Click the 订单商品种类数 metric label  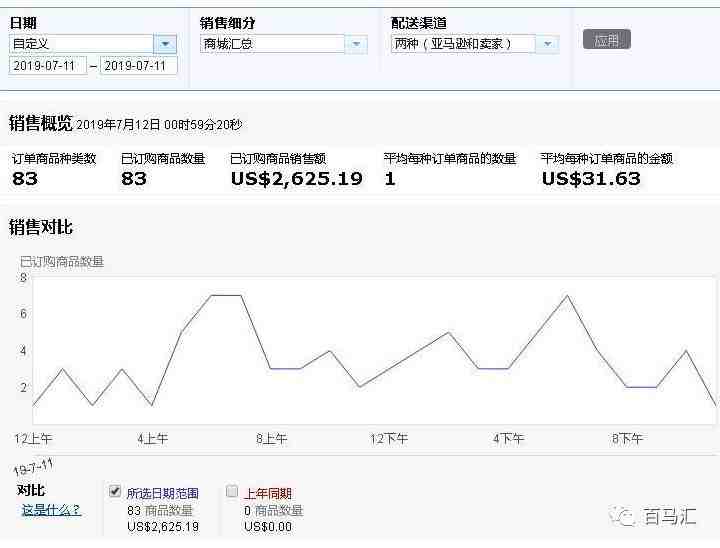coord(54,159)
